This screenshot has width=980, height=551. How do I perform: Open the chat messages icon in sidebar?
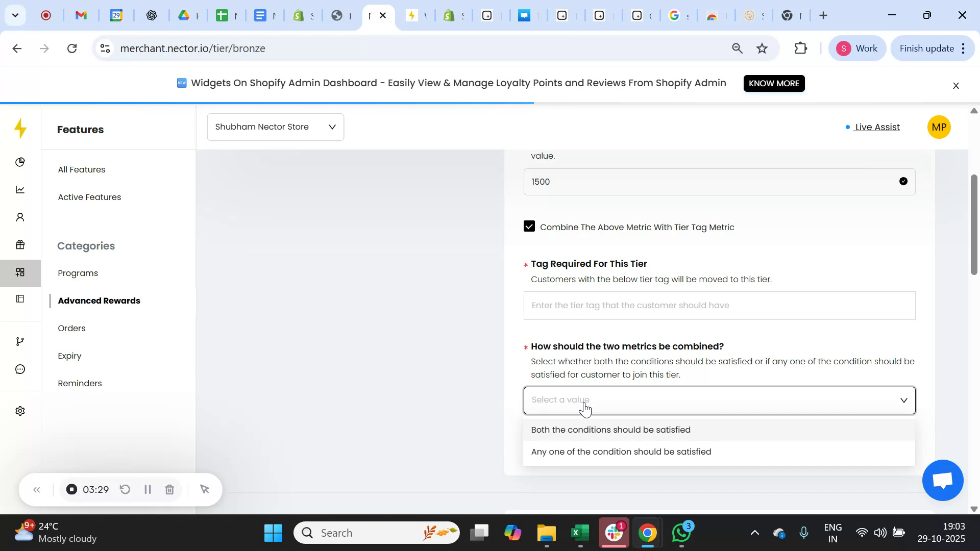click(x=20, y=369)
